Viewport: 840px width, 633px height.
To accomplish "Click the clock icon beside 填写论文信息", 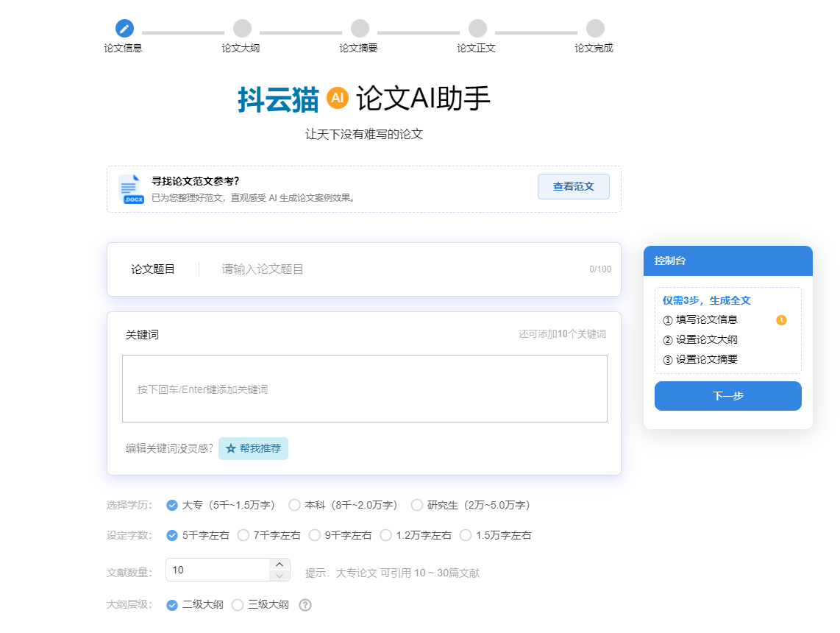I will pos(783,319).
